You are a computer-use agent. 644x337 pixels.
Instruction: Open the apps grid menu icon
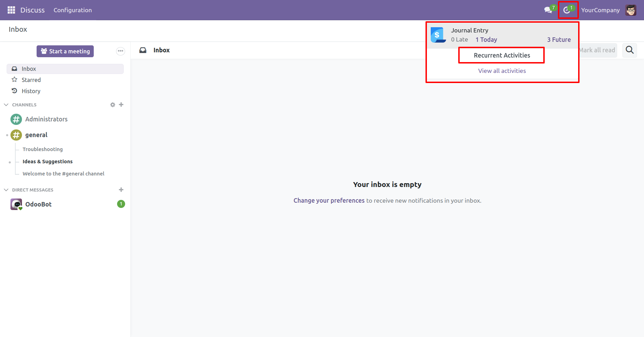[11, 10]
